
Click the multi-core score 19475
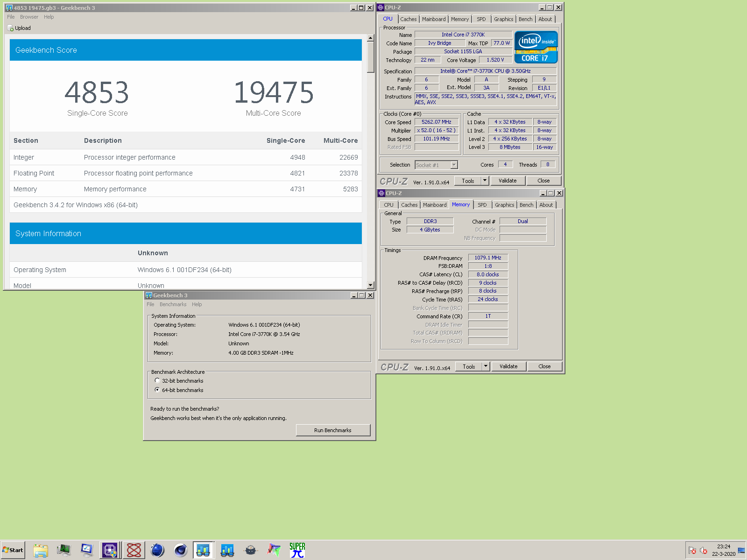[x=274, y=92]
